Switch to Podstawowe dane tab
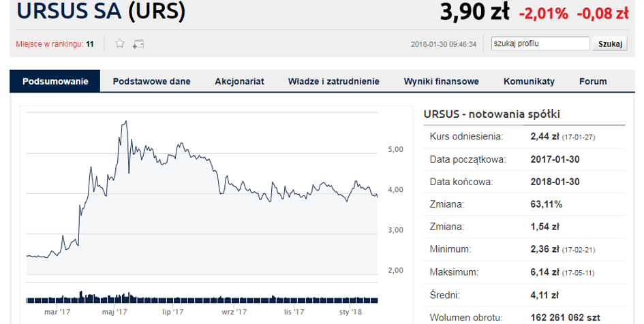 (x=151, y=81)
